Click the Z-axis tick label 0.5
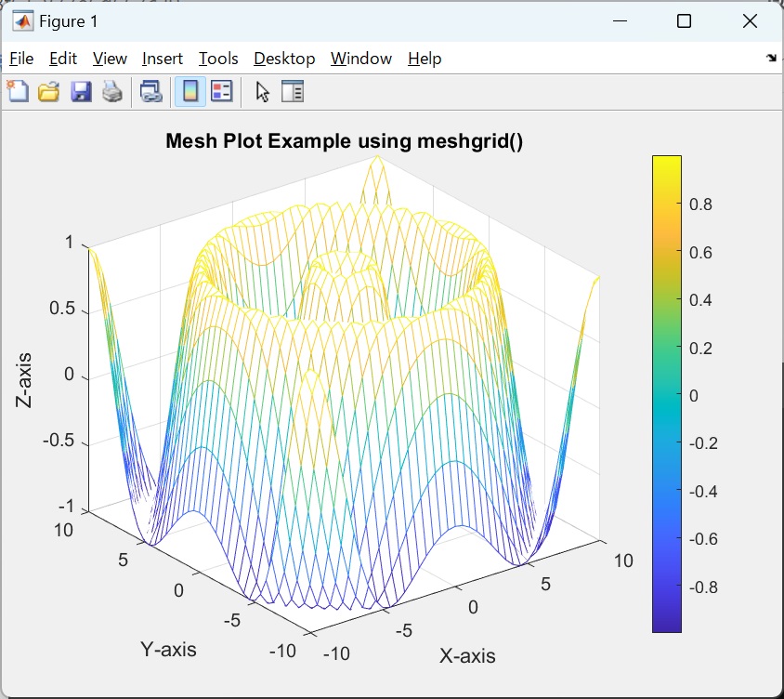The image size is (784, 699). [x=62, y=309]
